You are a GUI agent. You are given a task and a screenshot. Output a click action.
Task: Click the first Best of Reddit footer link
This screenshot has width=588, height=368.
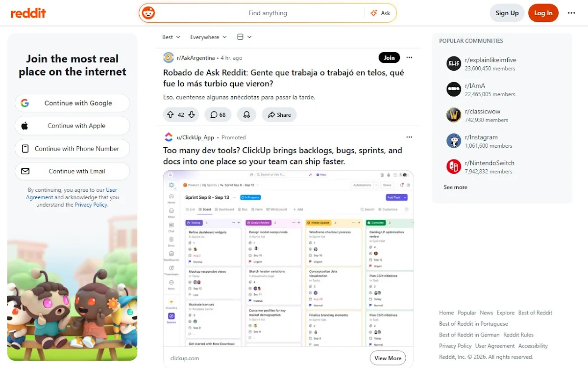535,313
